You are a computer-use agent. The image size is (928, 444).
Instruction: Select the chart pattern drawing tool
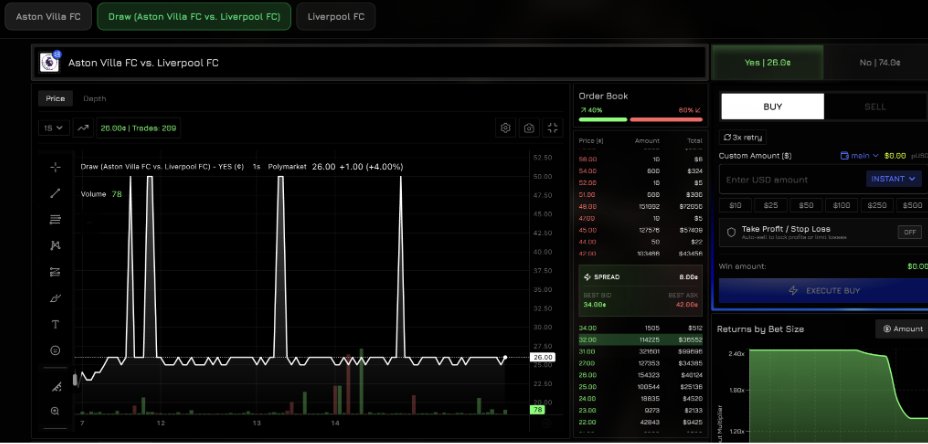click(56, 246)
